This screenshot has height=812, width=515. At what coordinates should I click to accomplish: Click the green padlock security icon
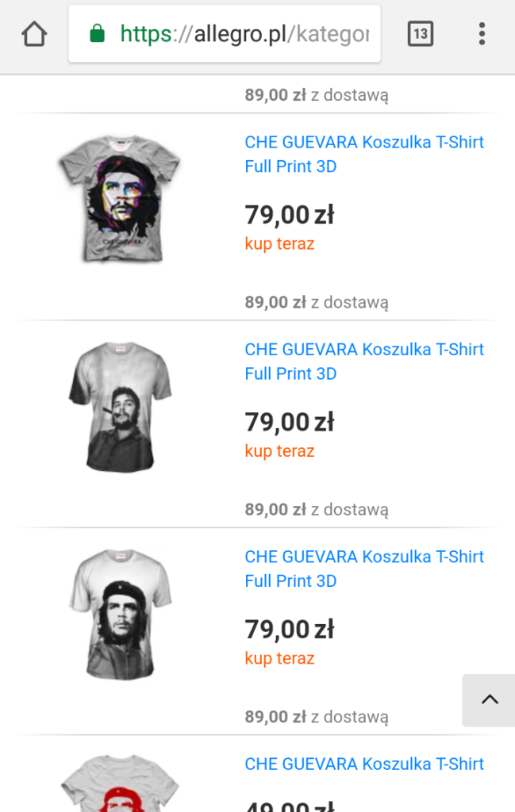tap(97, 33)
